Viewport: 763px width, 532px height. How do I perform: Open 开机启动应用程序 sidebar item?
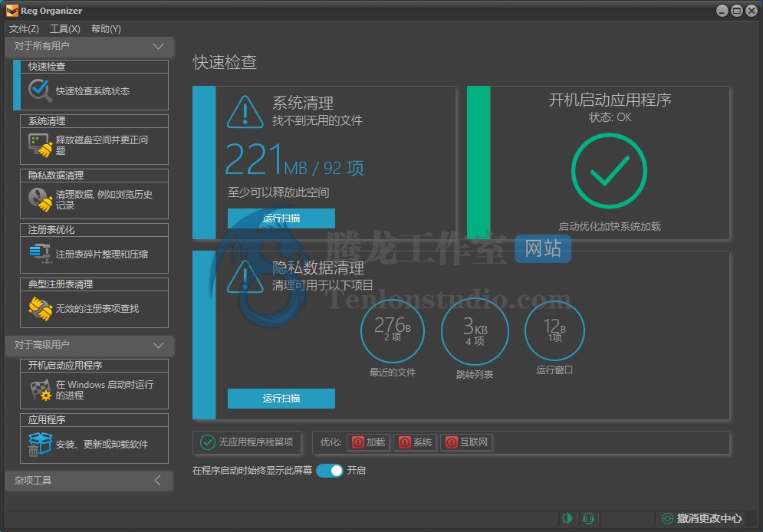94,384
